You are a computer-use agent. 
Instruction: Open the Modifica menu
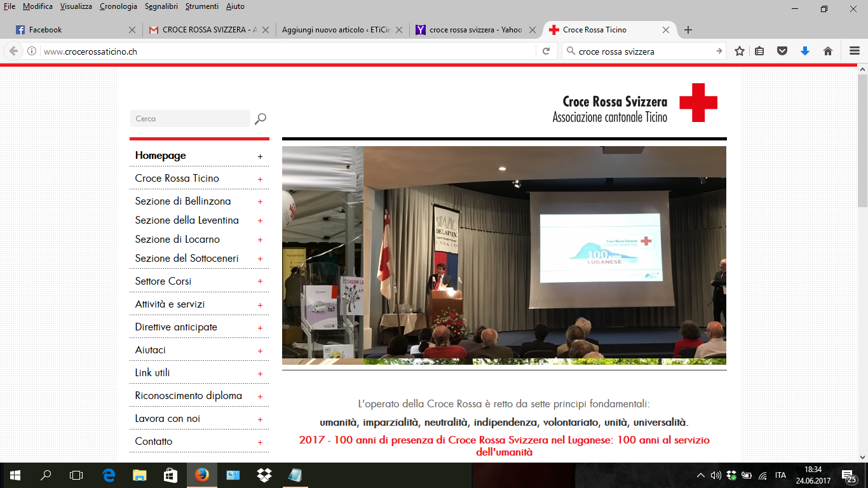pyautogui.click(x=37, y=6)
